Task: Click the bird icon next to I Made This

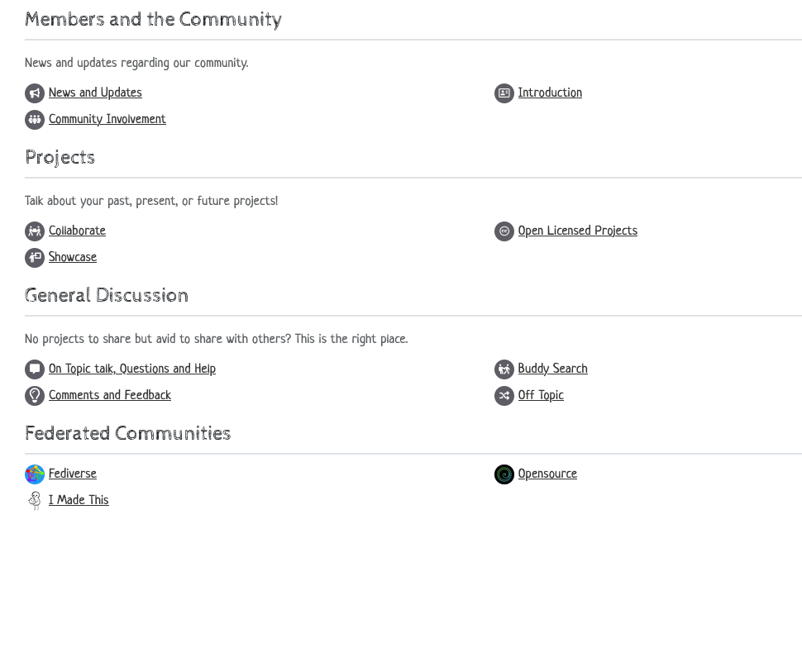Action: click(x=34, y=500)
